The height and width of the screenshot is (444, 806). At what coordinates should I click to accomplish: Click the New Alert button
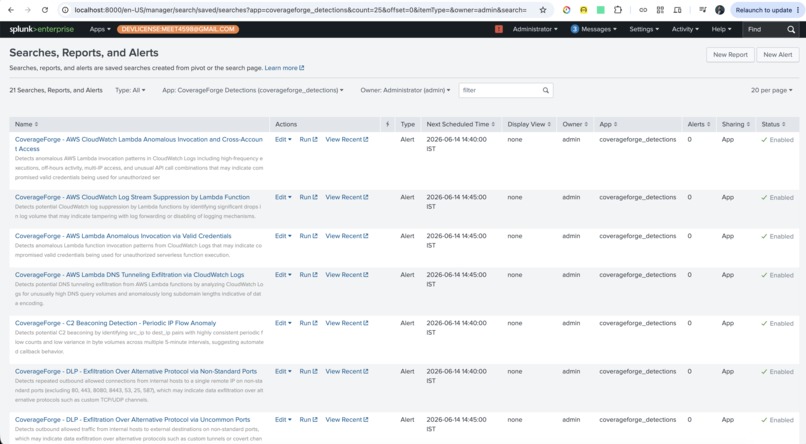pos(778,54)
